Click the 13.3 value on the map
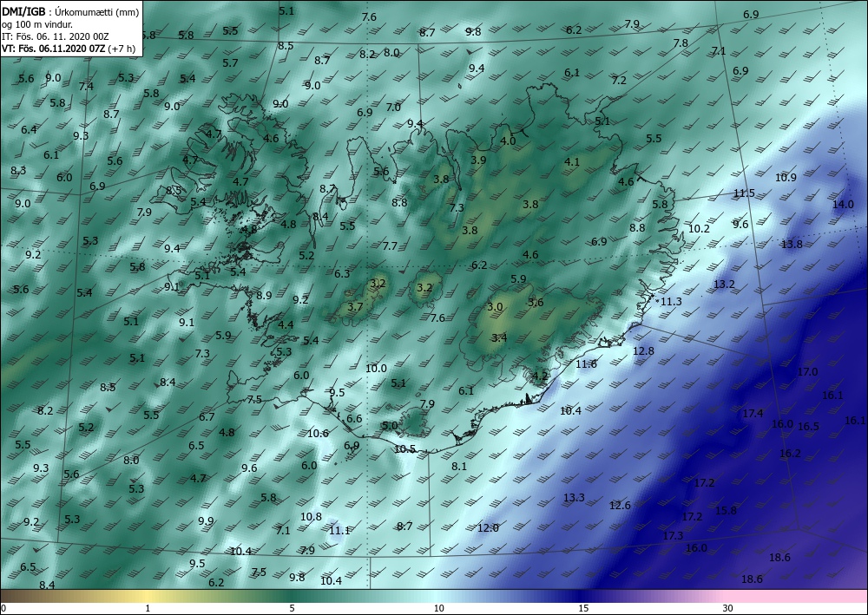The image size is (868, 615). tap(574, 498)
